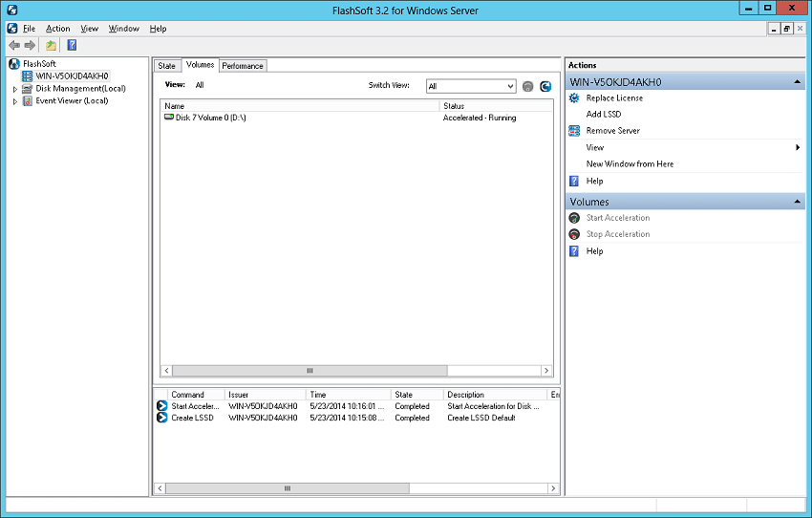Screen dimensions: 812x518
Task: Click the blue refresh icon beside Switch View
Action: (545, 87)
